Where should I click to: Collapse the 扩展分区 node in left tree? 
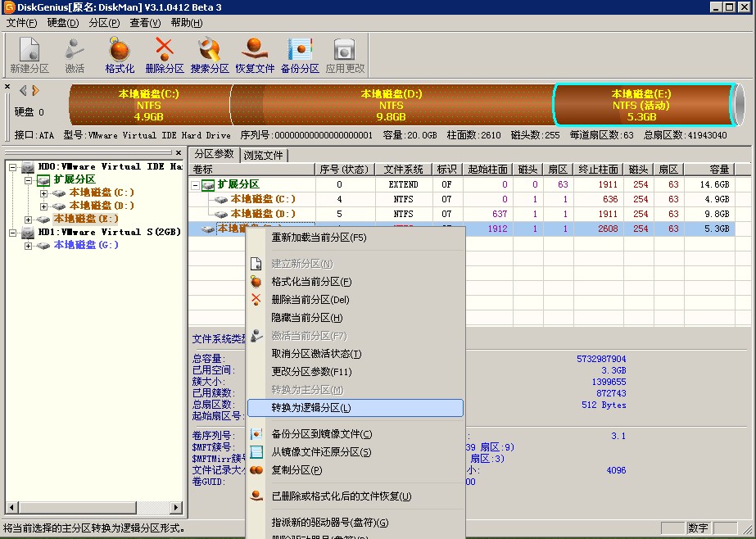click(29, 180)
